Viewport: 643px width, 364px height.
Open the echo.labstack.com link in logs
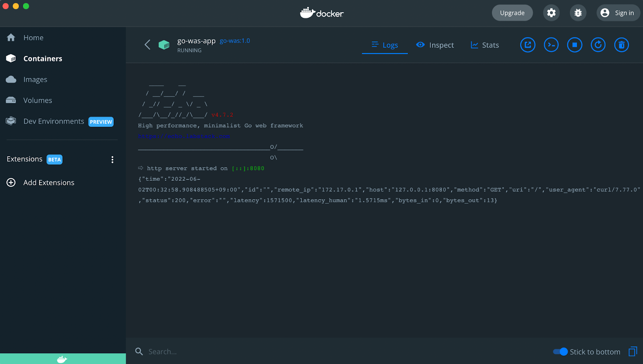pos(184,136)
